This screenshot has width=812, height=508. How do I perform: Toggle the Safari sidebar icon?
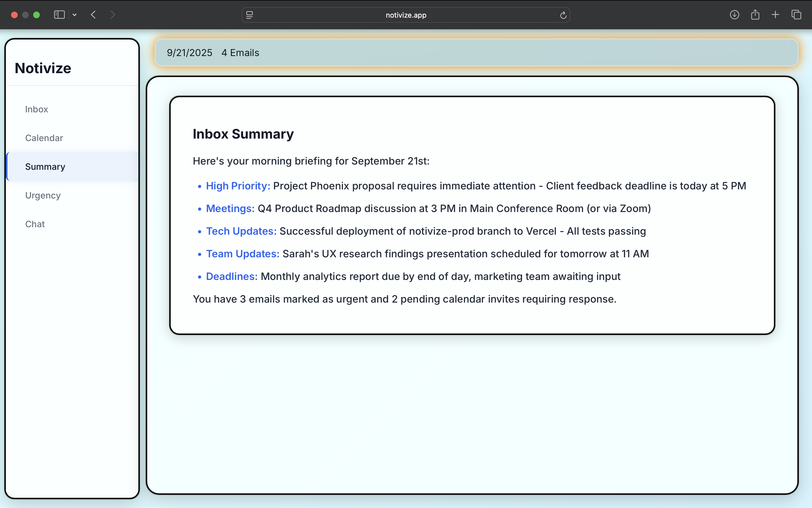pyautogui.click(x=59, y=15)
